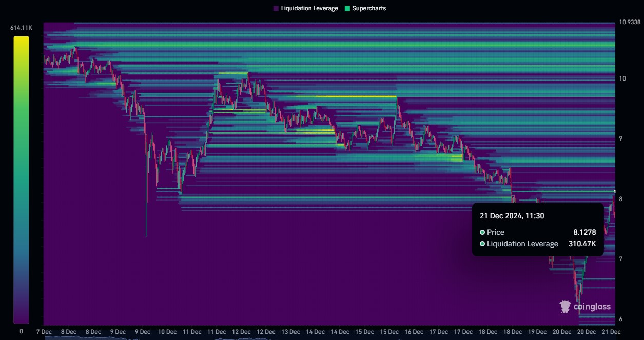Click the 19 Dec date axis label

pyautogui.click(x=537, y=332)
